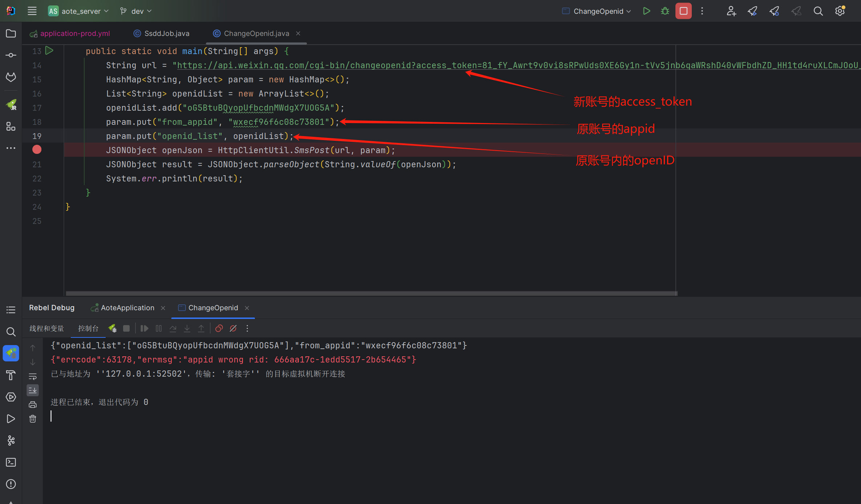The image size is (861, 504).
Task: Open Search Everywhere magnifier icon
Action: coord(818,11)
